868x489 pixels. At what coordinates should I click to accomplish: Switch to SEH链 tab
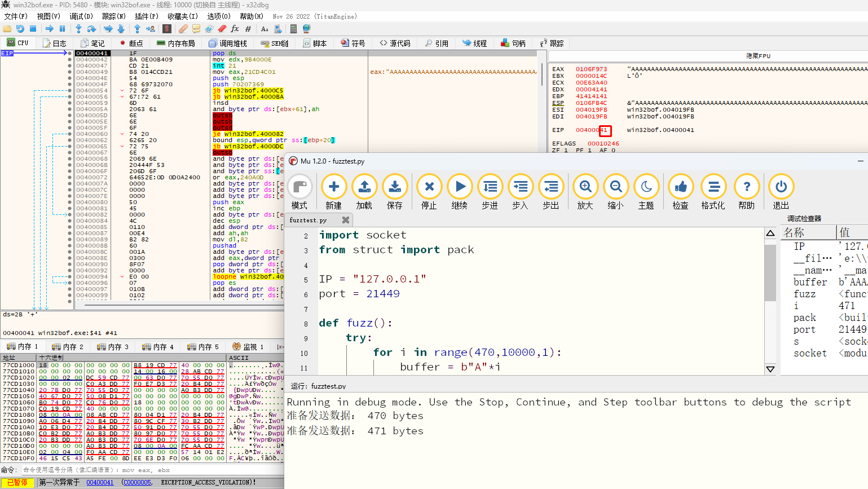coord(275,43)
